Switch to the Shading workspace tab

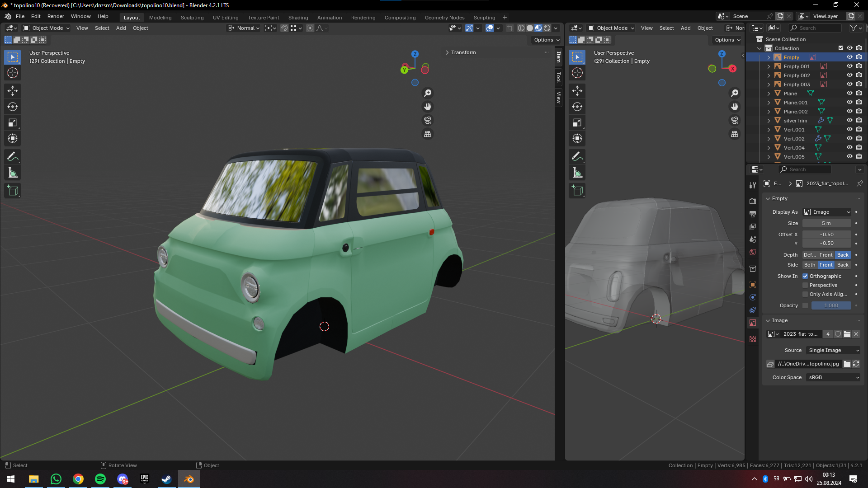tap(298, 18)
